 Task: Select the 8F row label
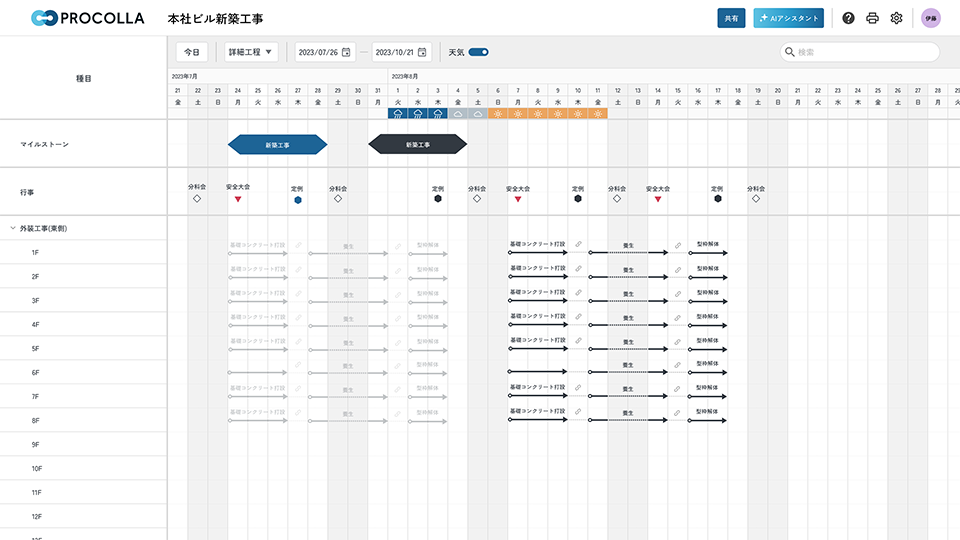tap(35, 421)
